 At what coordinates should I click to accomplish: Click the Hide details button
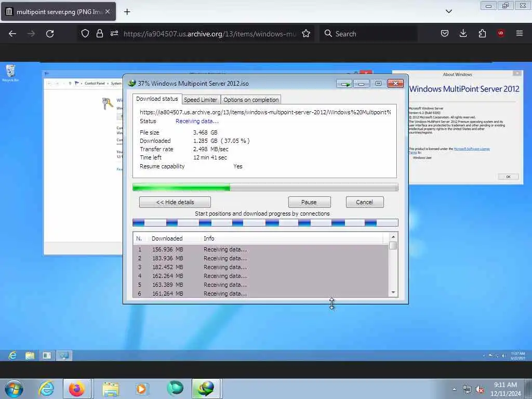(x=175, y=202)
